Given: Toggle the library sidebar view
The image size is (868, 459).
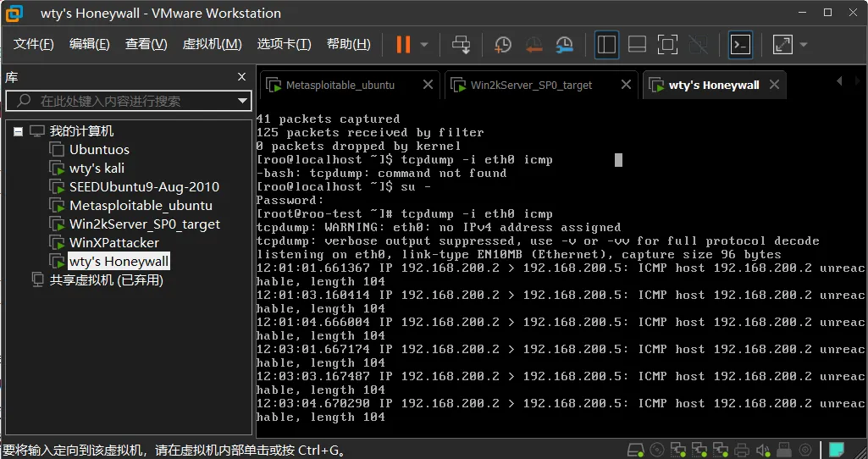Looking at the screenshot, I should pyautogui.click(x=606, y=44).
